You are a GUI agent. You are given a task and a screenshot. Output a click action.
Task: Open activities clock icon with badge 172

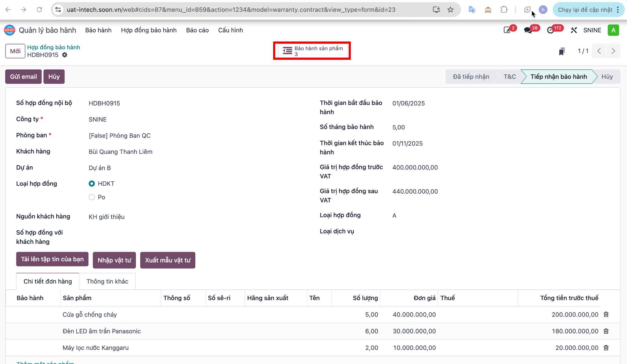click(x=550, y=30)
